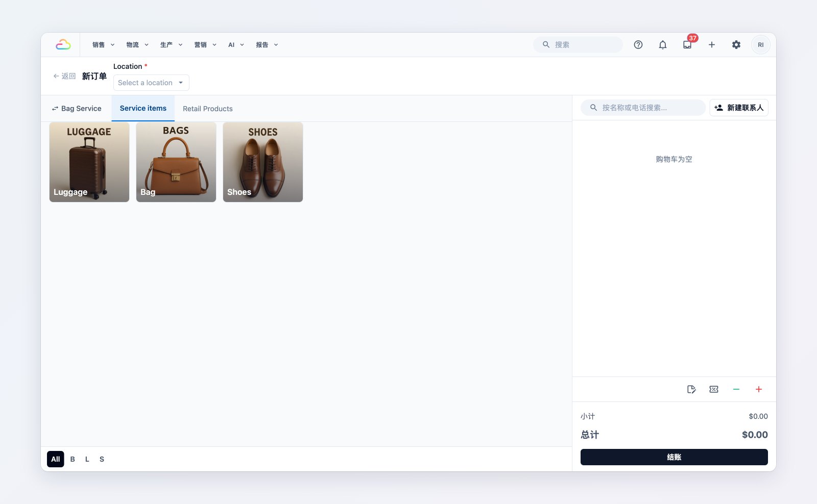Screen dimensions: 817x504
Task: Open the tablet icon with 37 badge
Action: pyautogui.click(x=687, y=45)
